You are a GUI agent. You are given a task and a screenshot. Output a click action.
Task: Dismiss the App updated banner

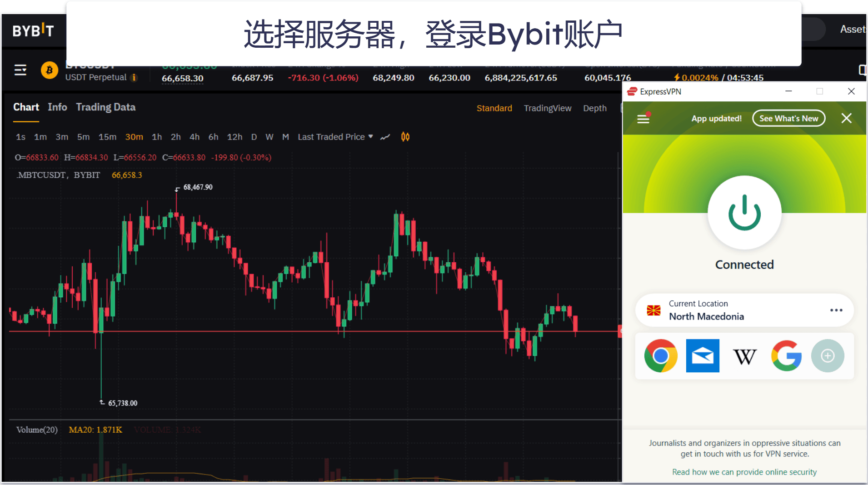point(846,118)
